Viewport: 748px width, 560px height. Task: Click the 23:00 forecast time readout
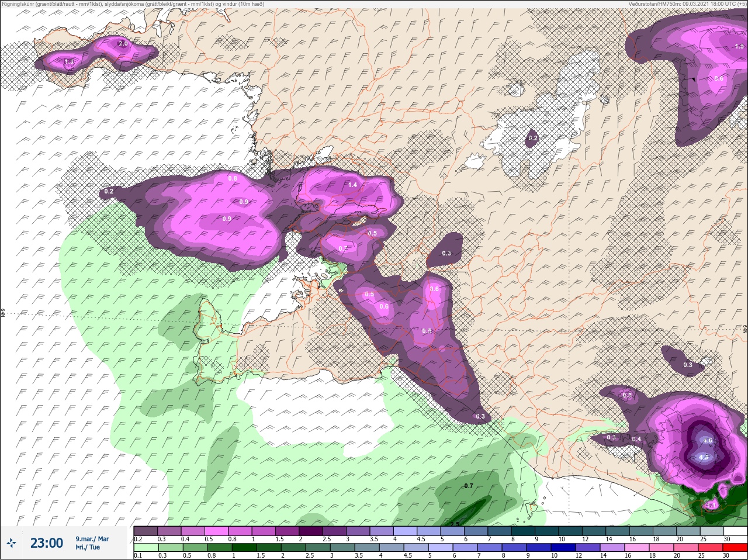coord(47,543)
